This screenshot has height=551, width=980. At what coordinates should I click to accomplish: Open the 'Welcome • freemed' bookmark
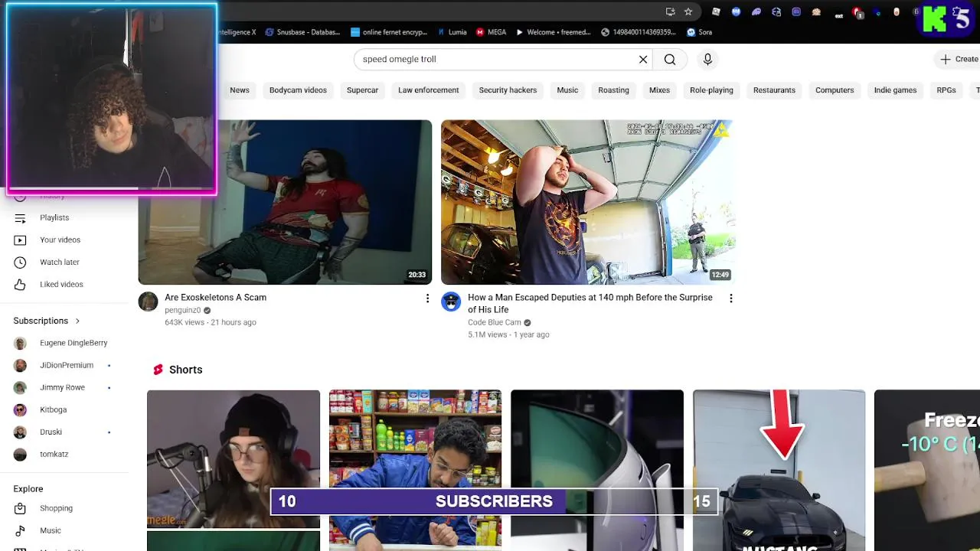click(553, 32)
